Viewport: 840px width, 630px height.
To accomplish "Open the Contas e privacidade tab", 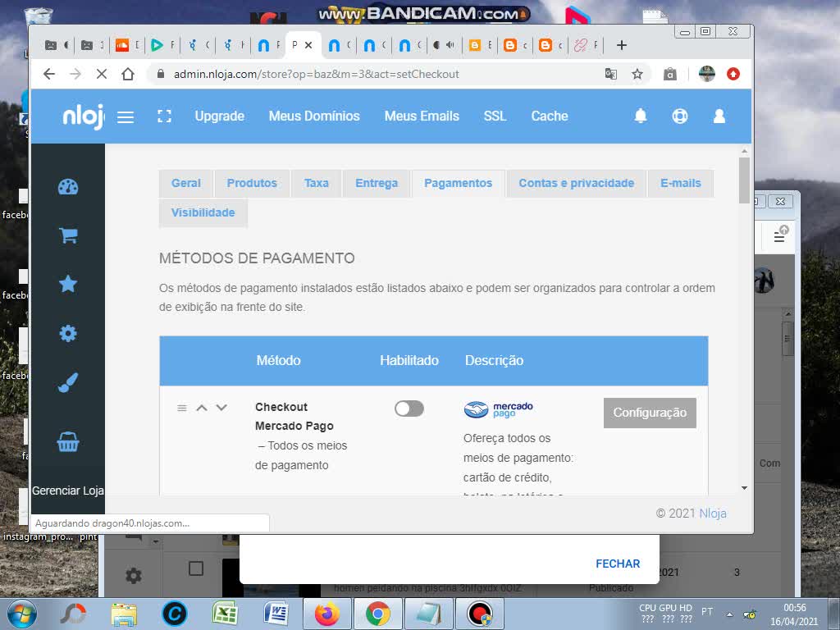I will [x=577, y=183].
